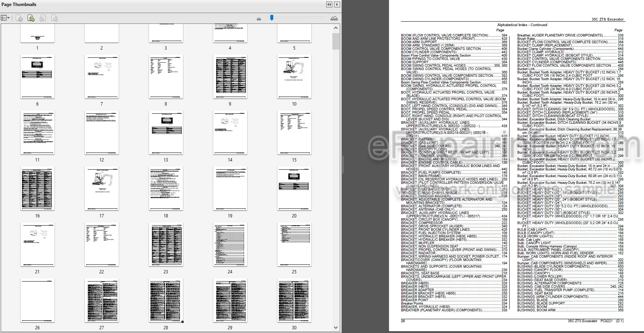Select page 1 thumbnail
The width and height of the screenshot is (644, 333).
(37, 34)
